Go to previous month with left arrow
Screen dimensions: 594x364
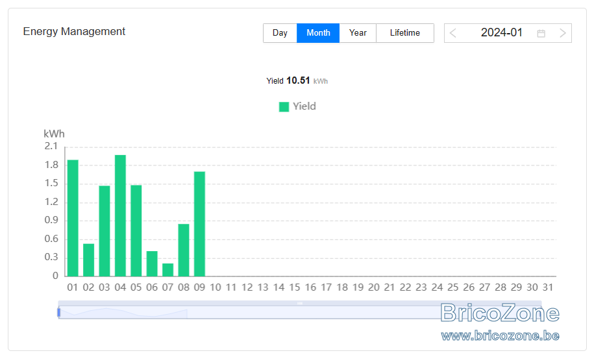[x=452, y=33]
